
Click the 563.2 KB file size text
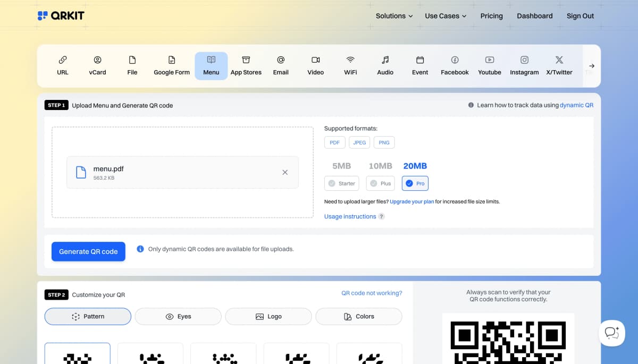pos(104,178)
